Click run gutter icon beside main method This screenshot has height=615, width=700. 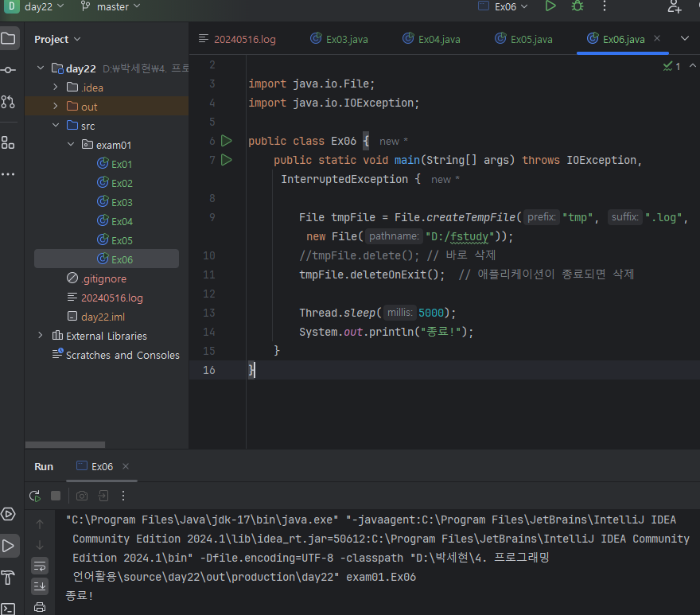(227, 160)
